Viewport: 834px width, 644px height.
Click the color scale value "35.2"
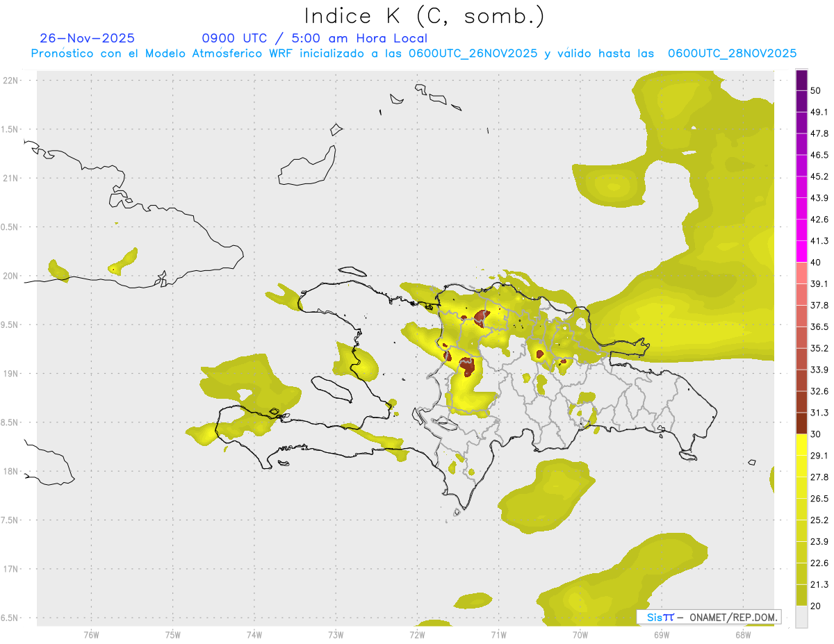(819, 348)
